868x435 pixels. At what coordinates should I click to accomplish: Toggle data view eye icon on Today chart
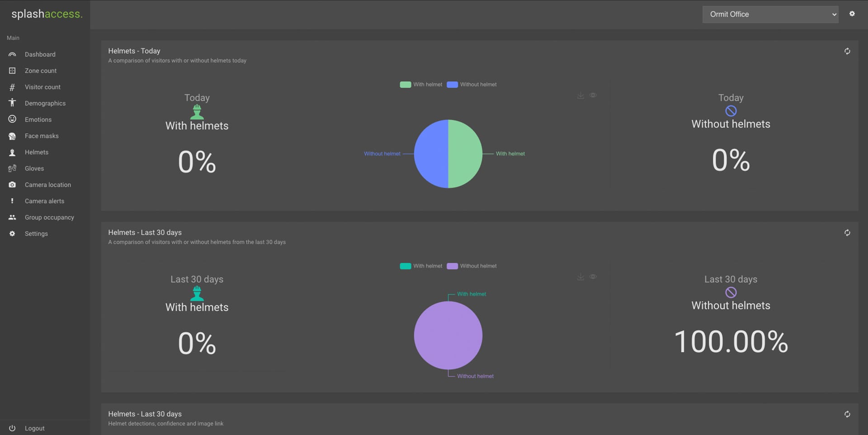click(x=593, y=95)
